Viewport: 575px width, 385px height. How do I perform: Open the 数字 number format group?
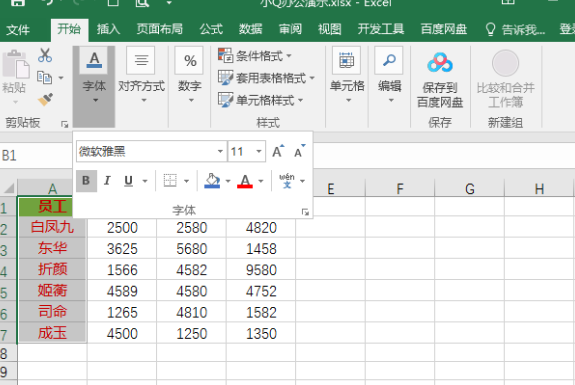click(x=190, y=76)
